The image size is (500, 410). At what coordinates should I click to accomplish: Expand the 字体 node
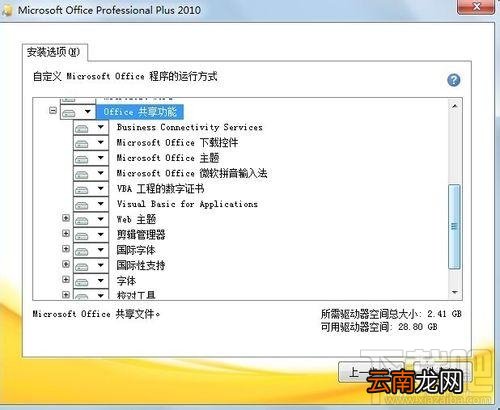tap(66, 279)
